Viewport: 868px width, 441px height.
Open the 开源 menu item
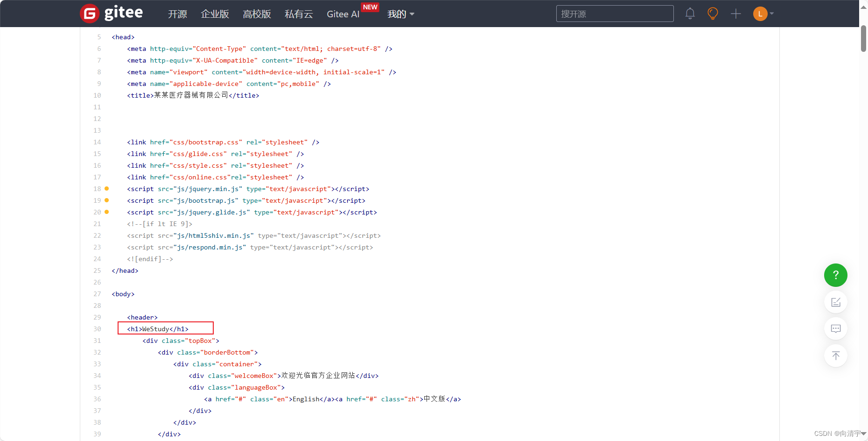(x=177, y=14)
